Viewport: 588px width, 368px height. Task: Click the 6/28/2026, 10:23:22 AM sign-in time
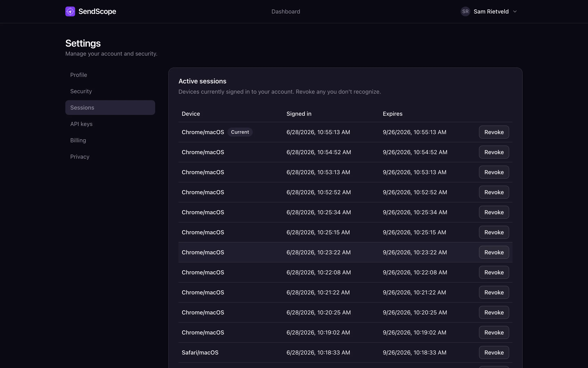[318, 252]
